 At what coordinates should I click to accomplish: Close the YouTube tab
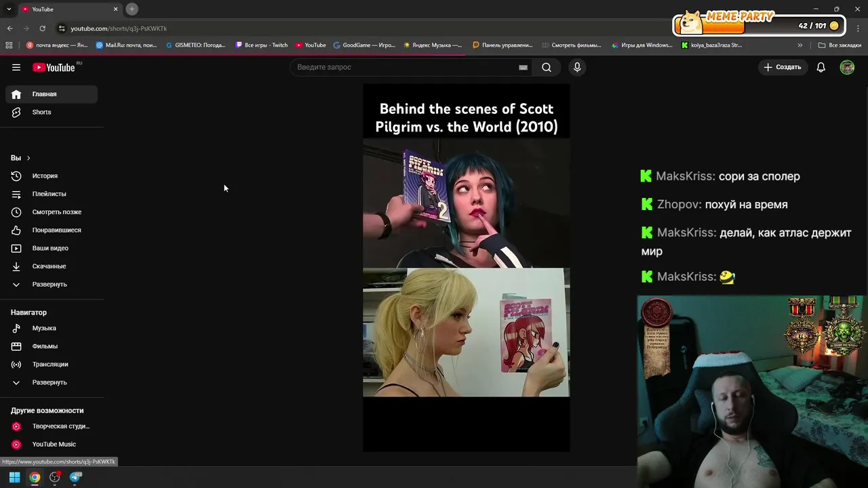click(115, 9)
